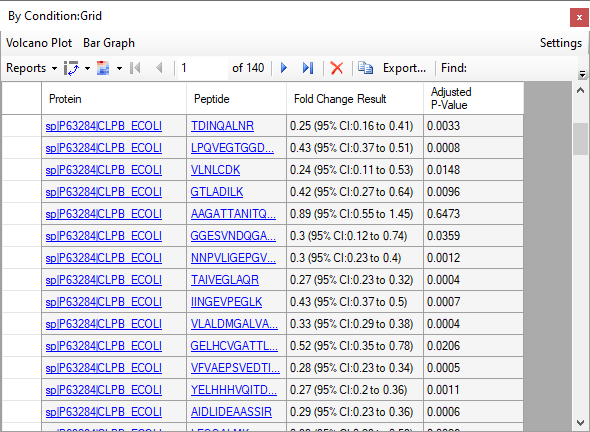The image size is (590, 432).
Task: Click the copy to clipboard icon
Action: coord(365,68)
